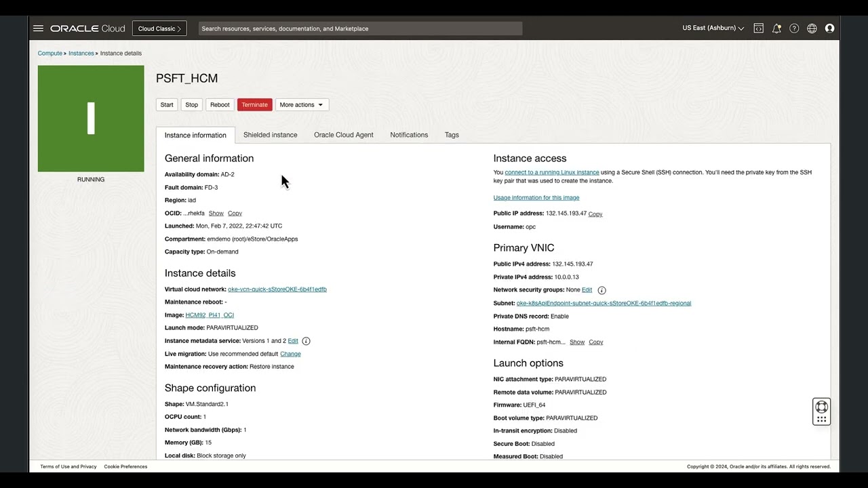Click the red Terminate button
Viewport: 868px width, 488px height.
(x=255, y=104)
